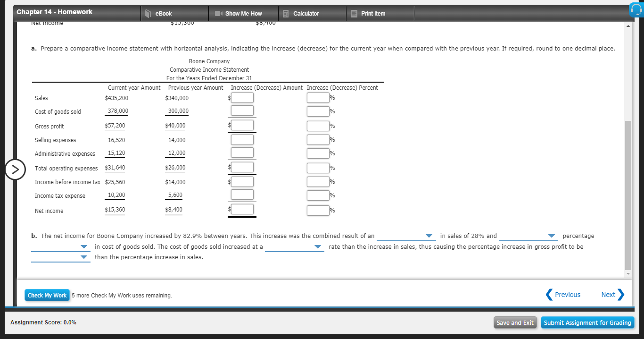Click the Check My Work button
644x339 pixels.
tap(47, 295)
